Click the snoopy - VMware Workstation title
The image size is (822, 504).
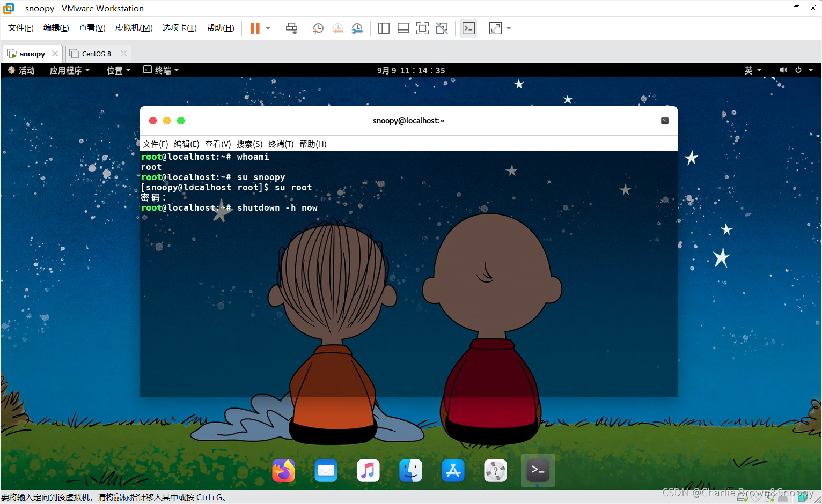[x=84, y=8]
